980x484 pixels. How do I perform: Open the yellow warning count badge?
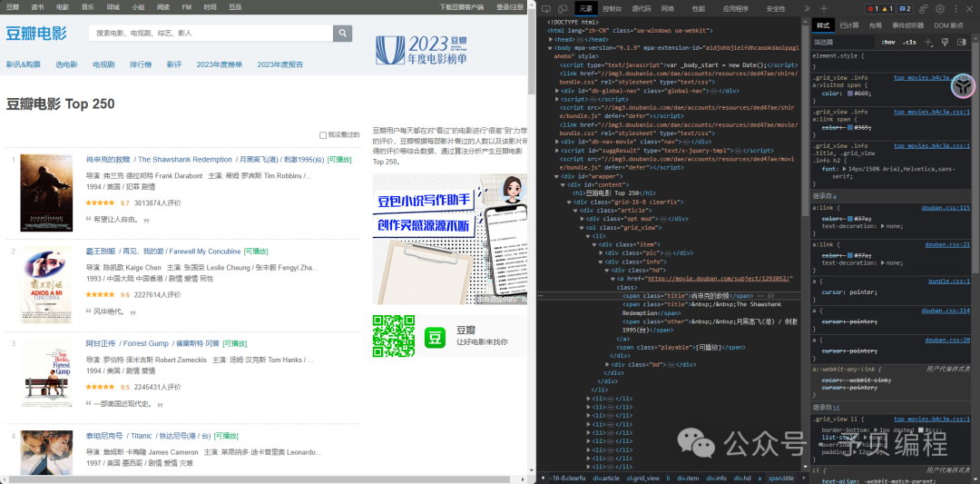coord(888,9)
